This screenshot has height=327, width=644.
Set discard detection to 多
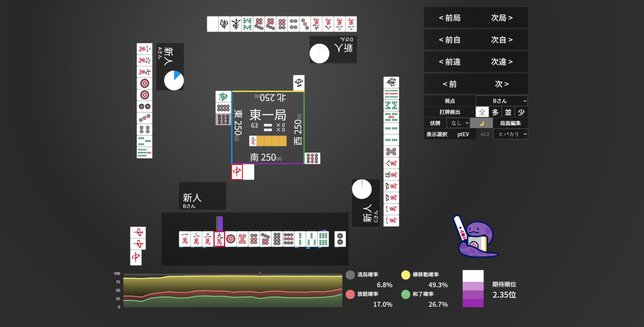pos(495,112)
